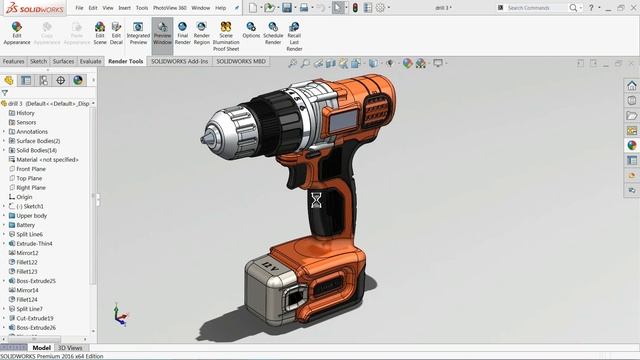Expand Extrude-Thin4 feature

click(4, 244)
